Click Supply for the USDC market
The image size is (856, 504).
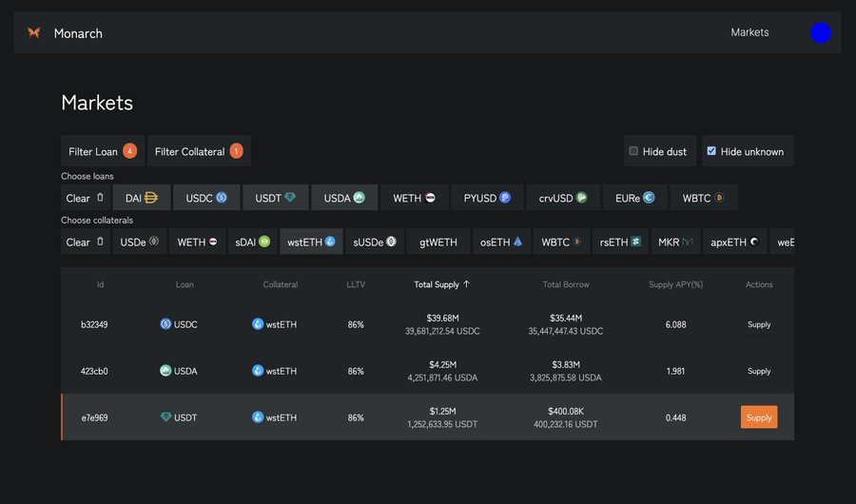(x=759, y=324)
